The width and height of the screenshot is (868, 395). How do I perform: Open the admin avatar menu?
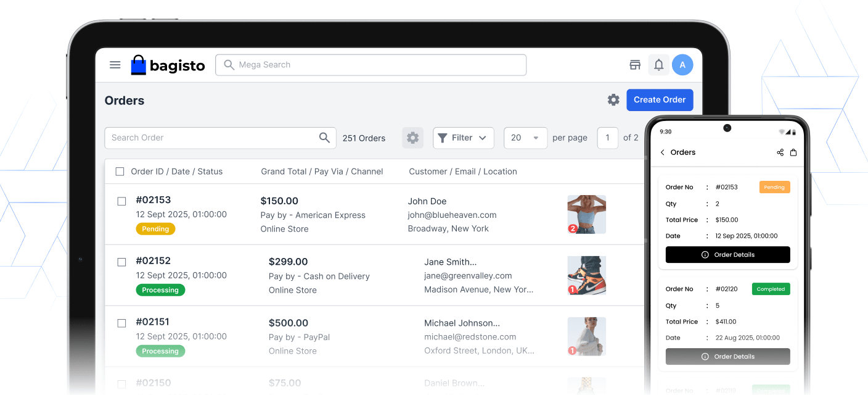(682, 64)
